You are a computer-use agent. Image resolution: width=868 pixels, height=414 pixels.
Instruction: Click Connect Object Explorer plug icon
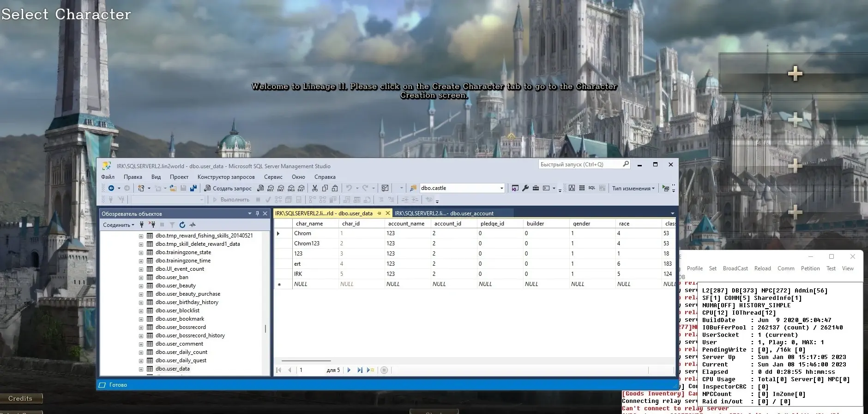(142, 225)
